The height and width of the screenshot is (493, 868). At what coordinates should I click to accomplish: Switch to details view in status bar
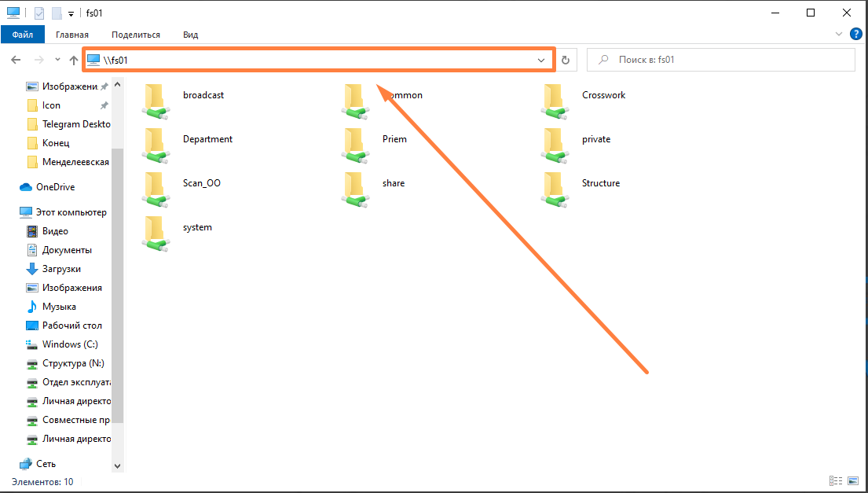click(x=834, y=481)
